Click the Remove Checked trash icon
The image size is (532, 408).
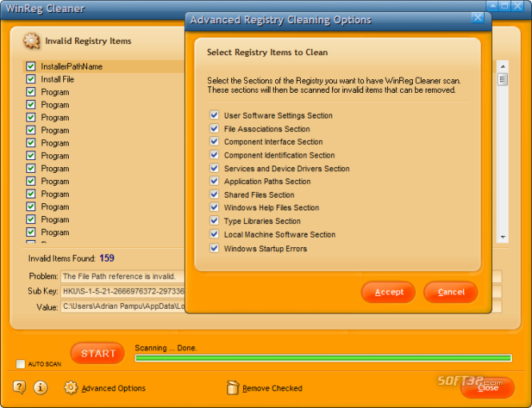coord(233,387)
